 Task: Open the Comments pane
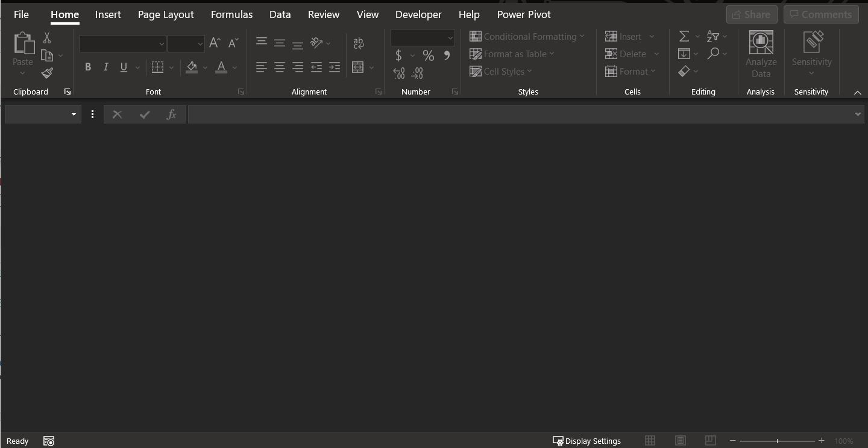click(821, 14)
